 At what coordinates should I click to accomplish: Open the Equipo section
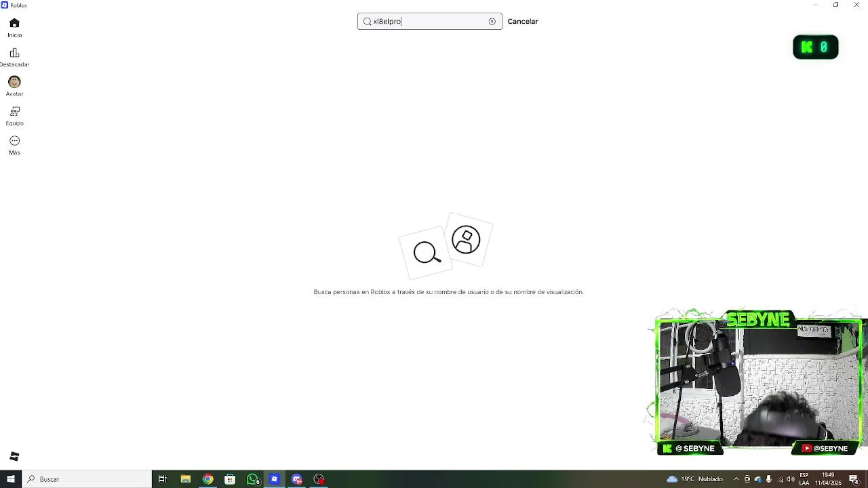coord(14,116)
